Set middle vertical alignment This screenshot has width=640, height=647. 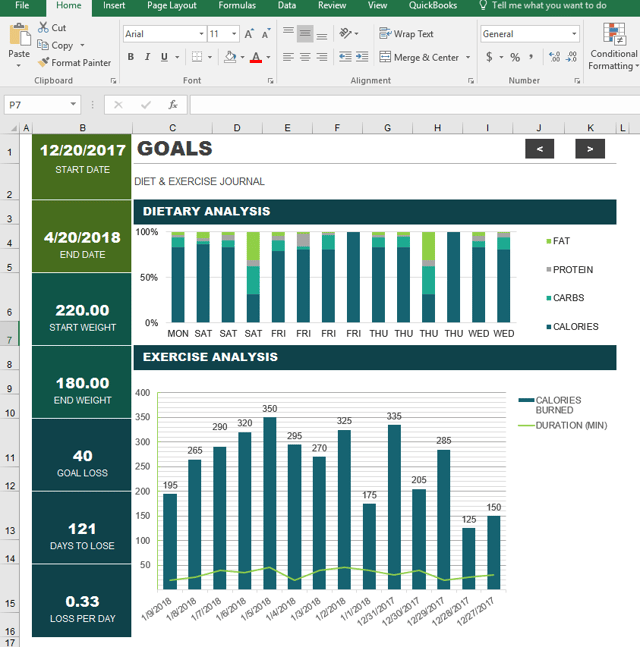[305, 33]
